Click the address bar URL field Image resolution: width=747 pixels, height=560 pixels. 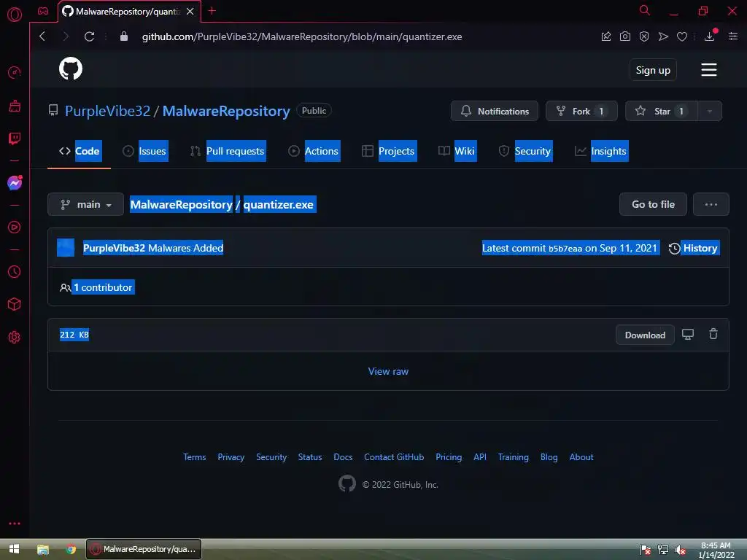click(x=301, y=36)
